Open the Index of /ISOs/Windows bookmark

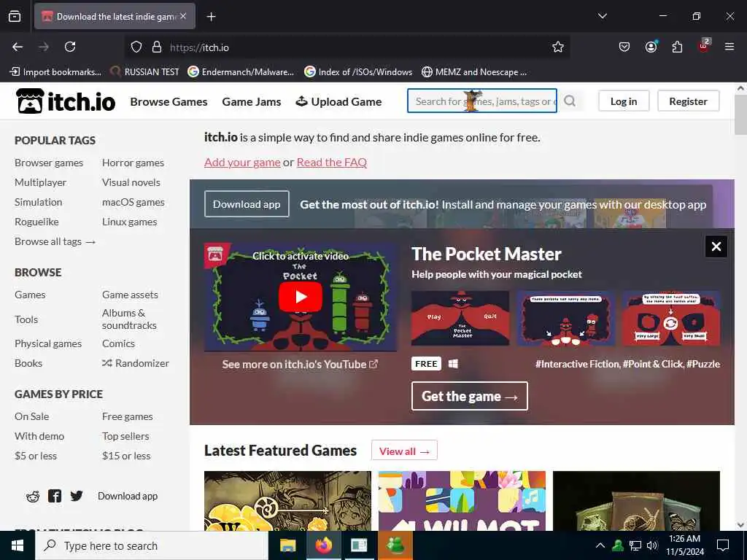pos(358,72)
